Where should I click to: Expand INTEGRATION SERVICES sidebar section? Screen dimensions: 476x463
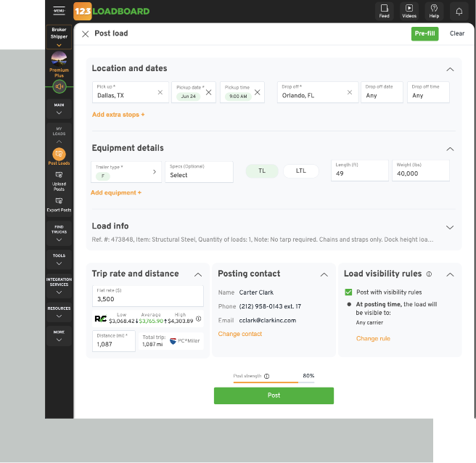tap(59, 286)
